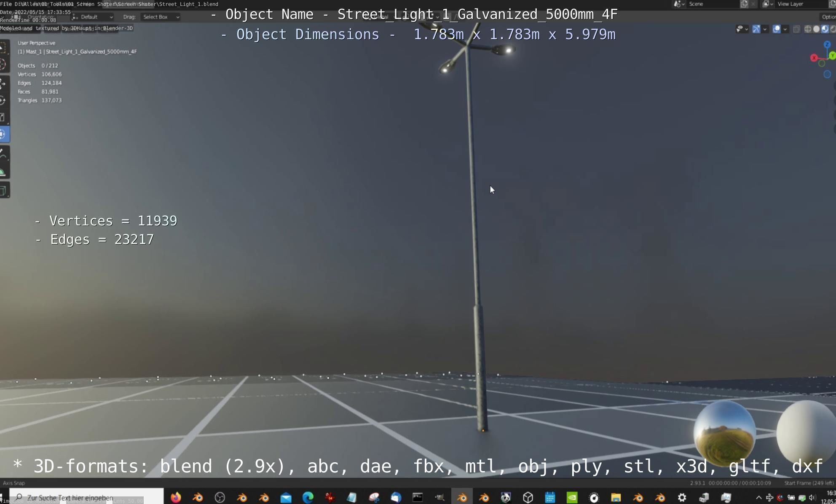Click the negative Y green gizmo circle
Viewport: 836px width, 504px height.
[x=821, y=63]
